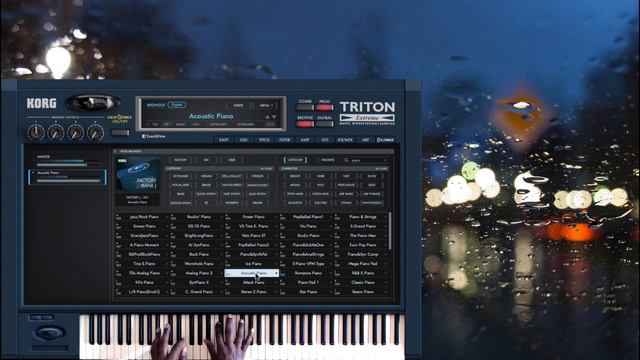This screenshot has height=360, width=640.
Task: Click realtime control knob 4
Action: click(x=95, y=132)
